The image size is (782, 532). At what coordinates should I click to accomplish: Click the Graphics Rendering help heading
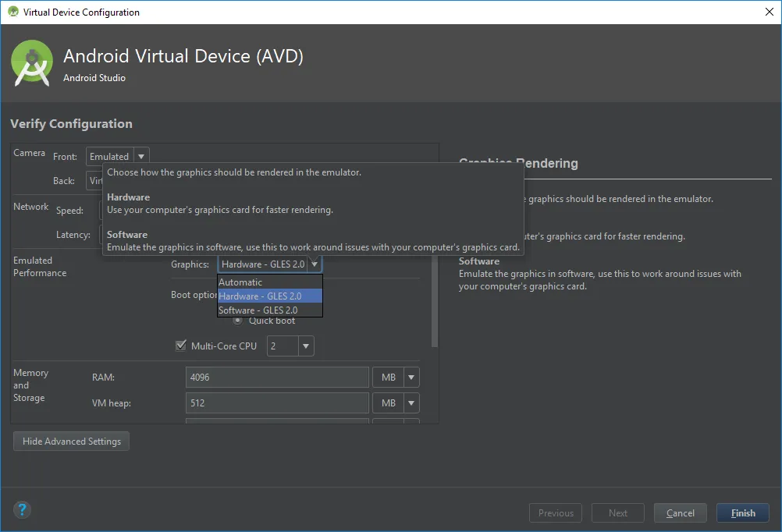click(518, 163)
